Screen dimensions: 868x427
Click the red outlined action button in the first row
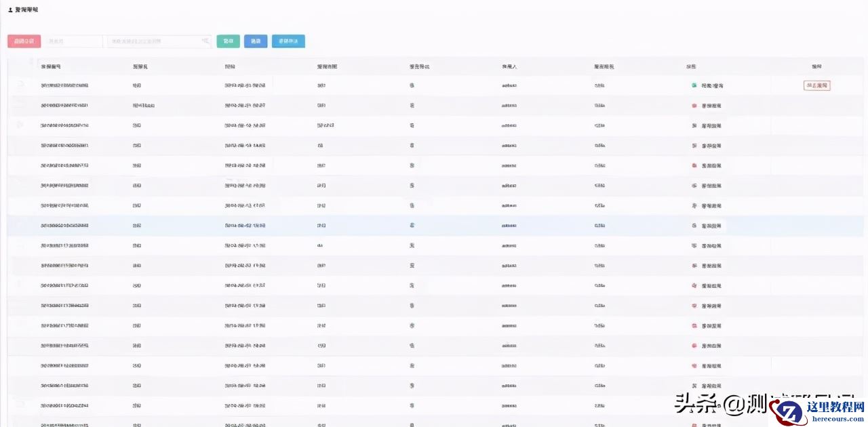[x=817, y=85]
